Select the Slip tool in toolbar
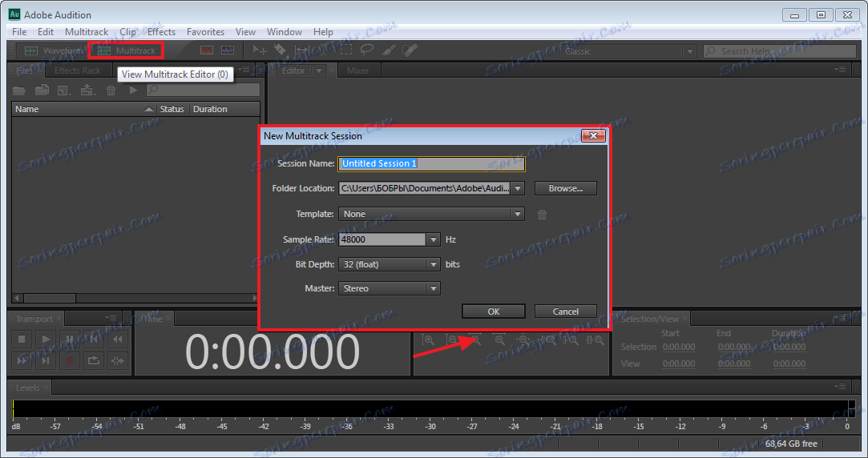Screen dimensions: 868x458 (x=301, y=50)
